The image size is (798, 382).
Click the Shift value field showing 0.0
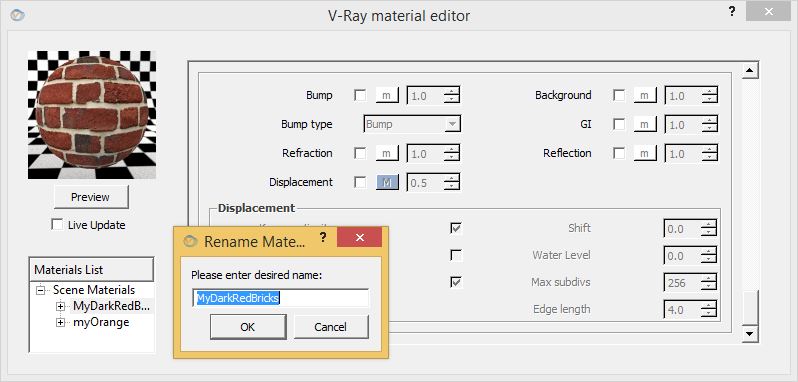coord(682,229)
